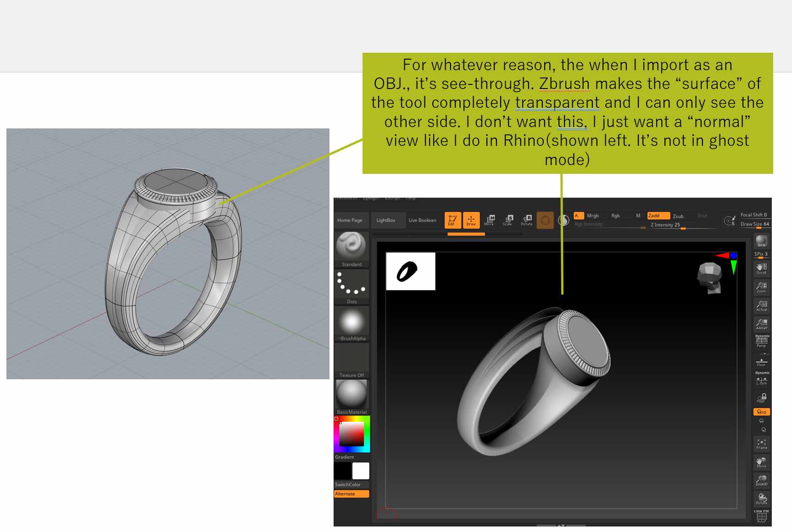The image size is (792, 532).
Task: Open the BasicMaterial material picker
Action: coord(352,397)
